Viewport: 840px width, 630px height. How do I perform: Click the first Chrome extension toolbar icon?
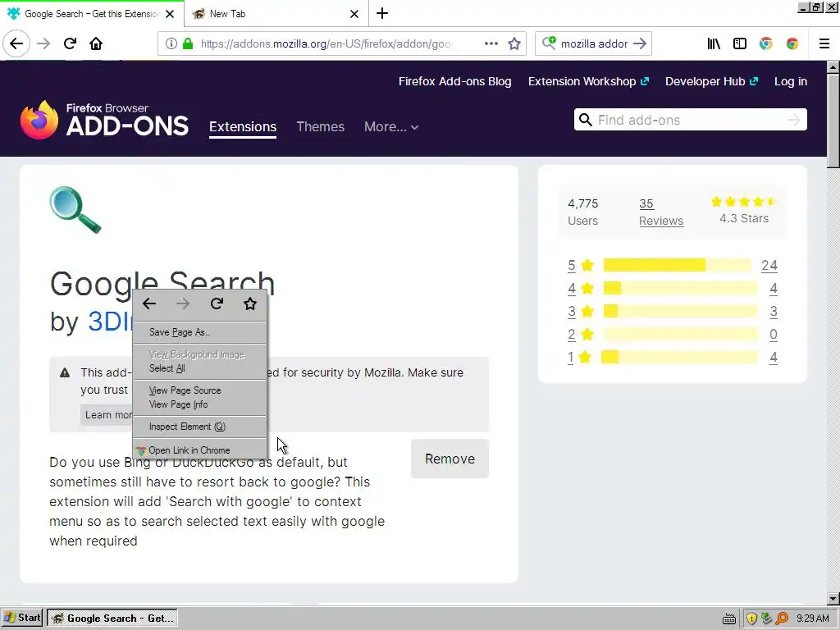pyautogui.click(x=766, y=43)
